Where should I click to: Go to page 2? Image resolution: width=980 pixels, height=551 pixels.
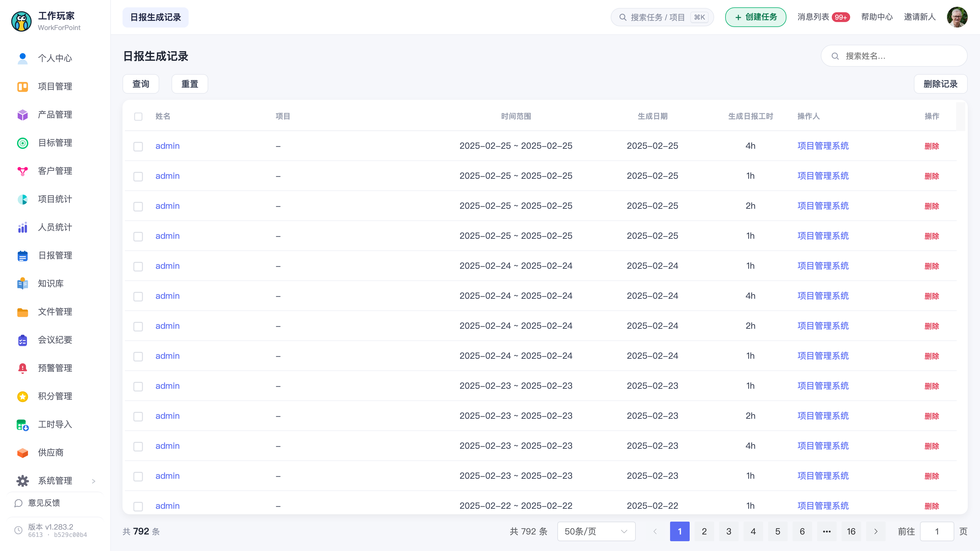click(x=704, y=531)
